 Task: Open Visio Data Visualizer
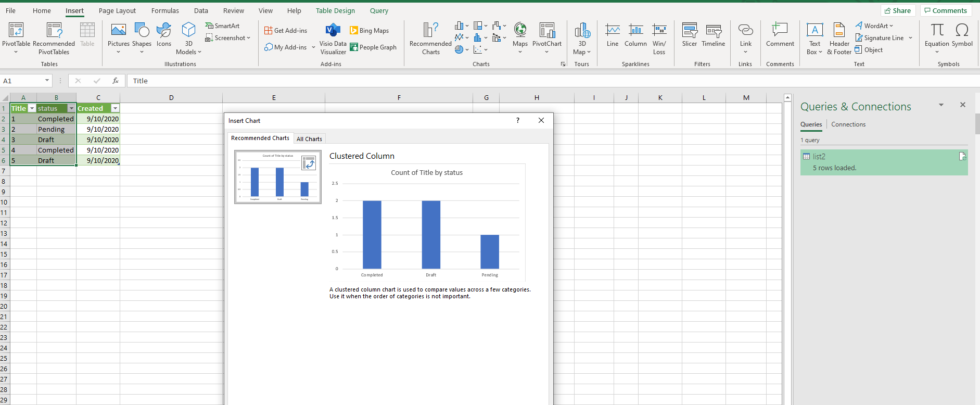[333, 39]
